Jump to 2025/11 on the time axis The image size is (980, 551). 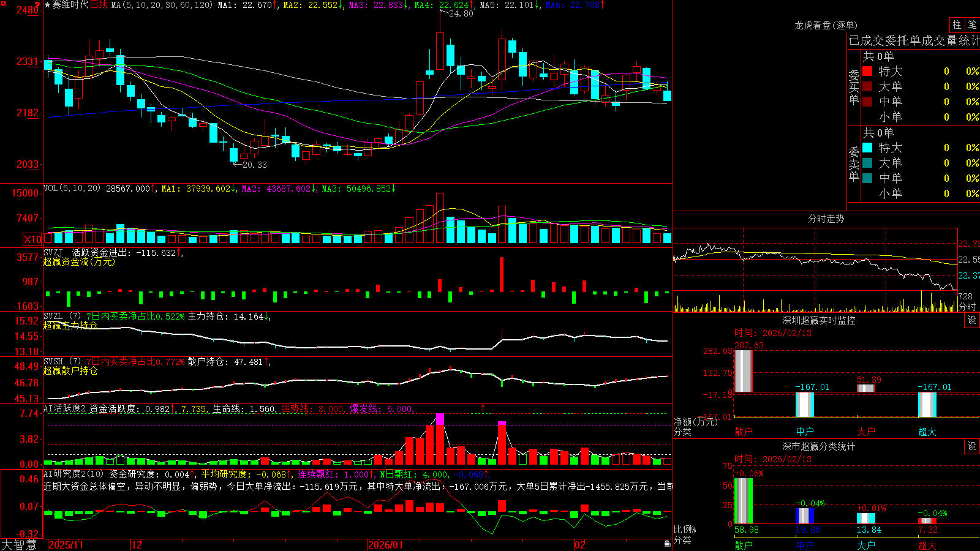pos(66,545)
